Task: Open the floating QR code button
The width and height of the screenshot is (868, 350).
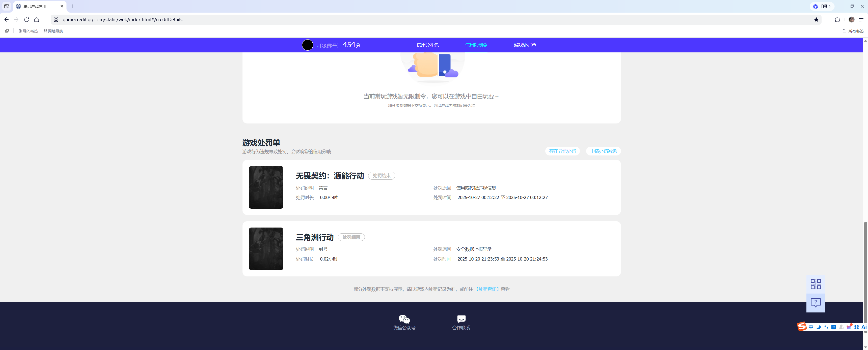Action: click(x=816, y=284)
